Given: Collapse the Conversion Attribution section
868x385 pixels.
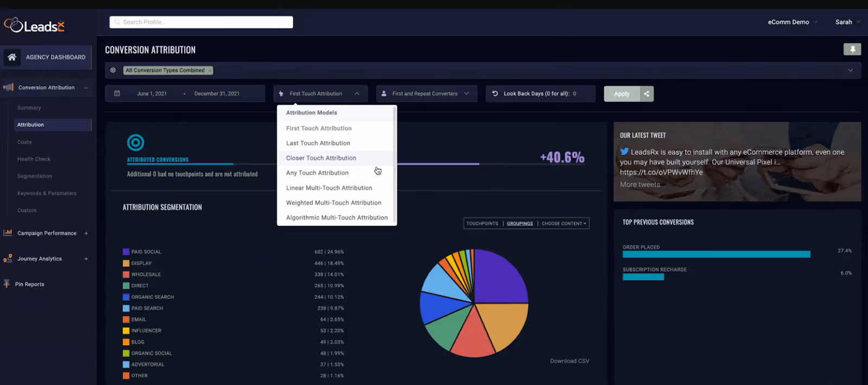Looking at the screenshot, I should click(x=86, y=87).
